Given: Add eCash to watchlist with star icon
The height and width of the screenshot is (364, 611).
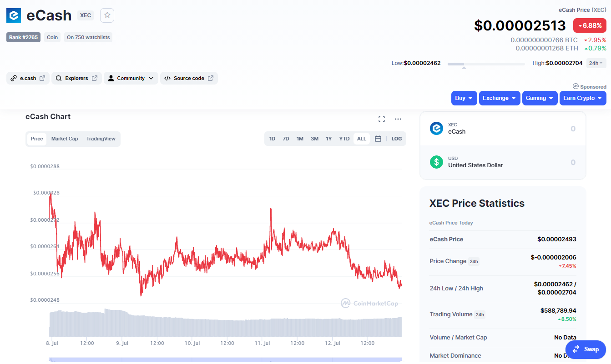Looking at the screenshot, I should point(107,15).
